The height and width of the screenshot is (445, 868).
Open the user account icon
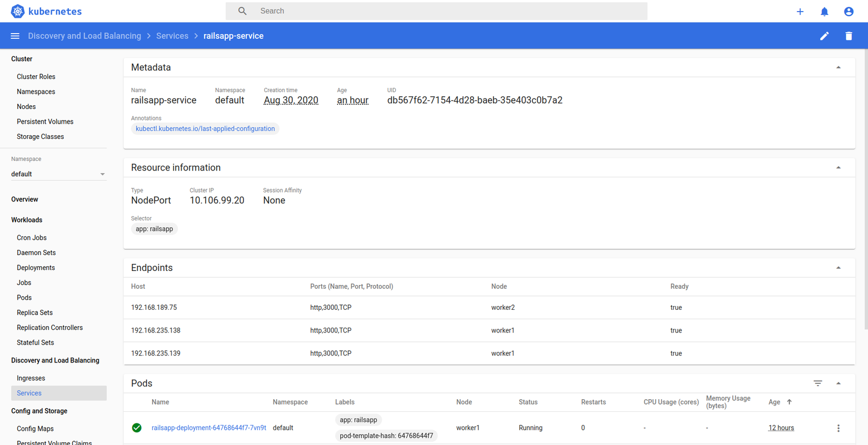pyautogui.click(x=849, y=12)
